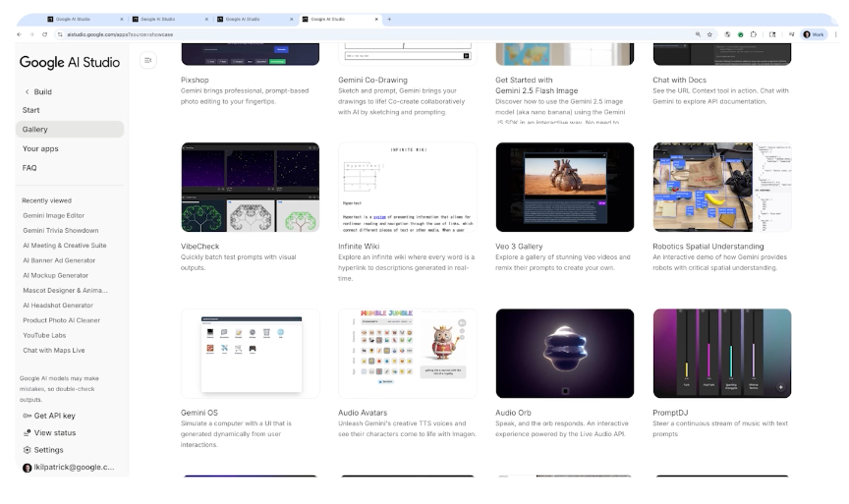Open recently viewed YouTube Labs
Viewport: 849px width, 504px height.
pyautogui.click(x=44, y=336)
